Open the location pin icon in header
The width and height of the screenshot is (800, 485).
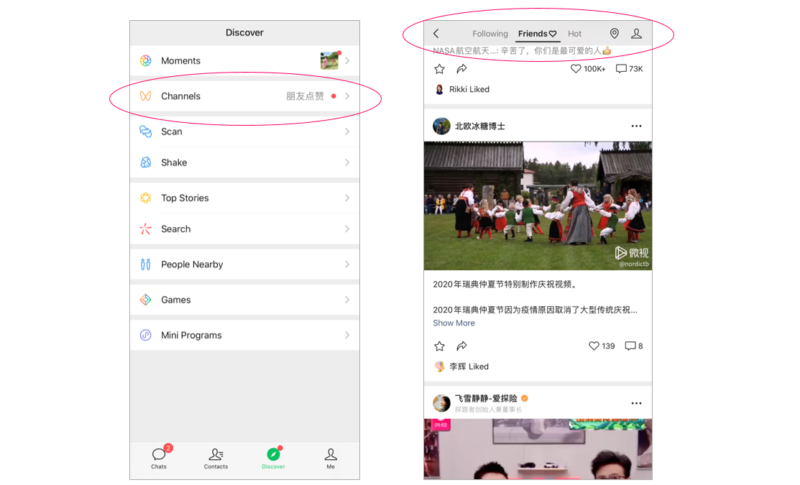(x=614, y=34)
